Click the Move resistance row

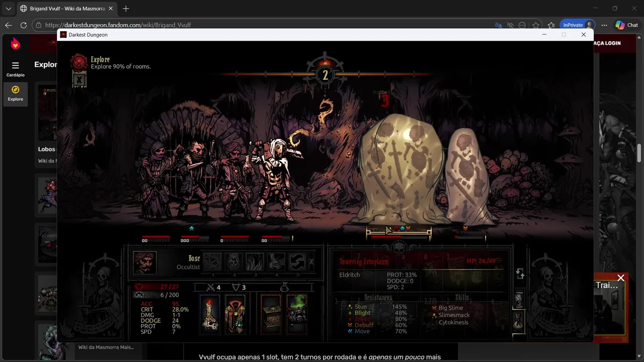click(377, 331)
